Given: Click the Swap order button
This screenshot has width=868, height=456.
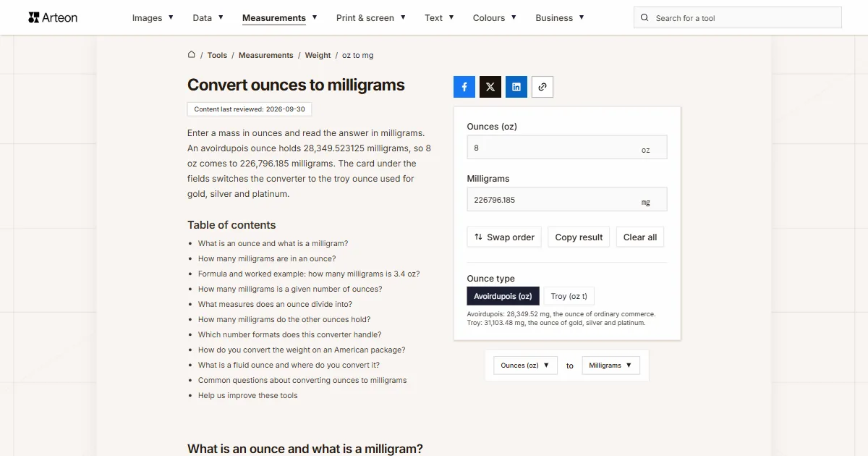Looking at the screenshot, I should coord(504,237).
